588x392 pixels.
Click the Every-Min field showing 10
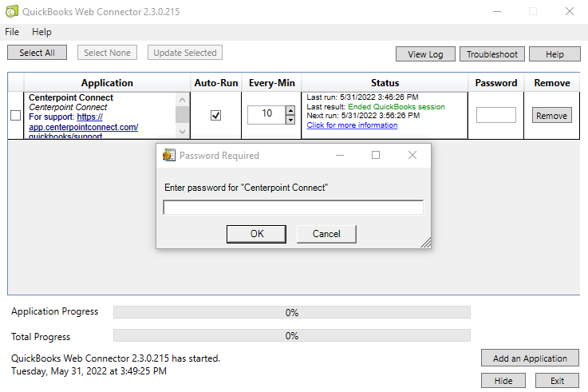pyautogui.click(x=266, y=115)
